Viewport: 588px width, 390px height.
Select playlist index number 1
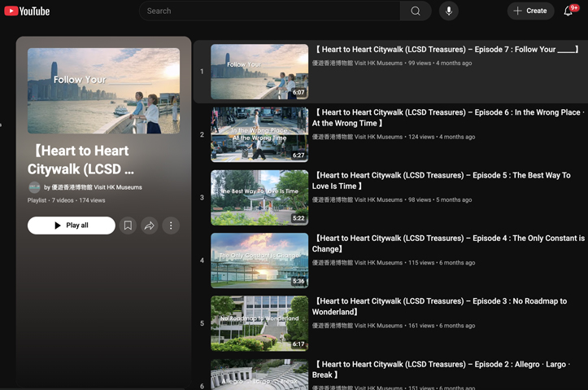202,72
